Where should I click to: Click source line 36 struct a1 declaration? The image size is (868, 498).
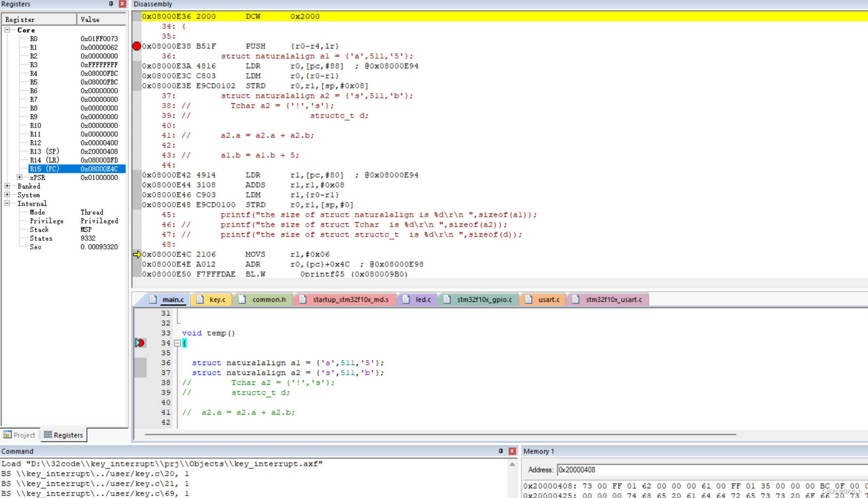tap(288, 363)
